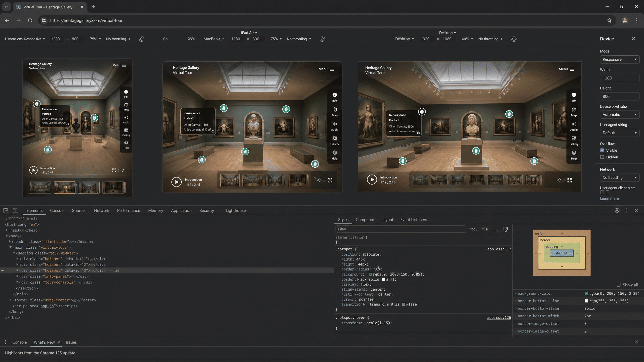Click fullscreen icon in iPad Air preview
The width and height of the screenshot is (644, 362).
point(330,180)
